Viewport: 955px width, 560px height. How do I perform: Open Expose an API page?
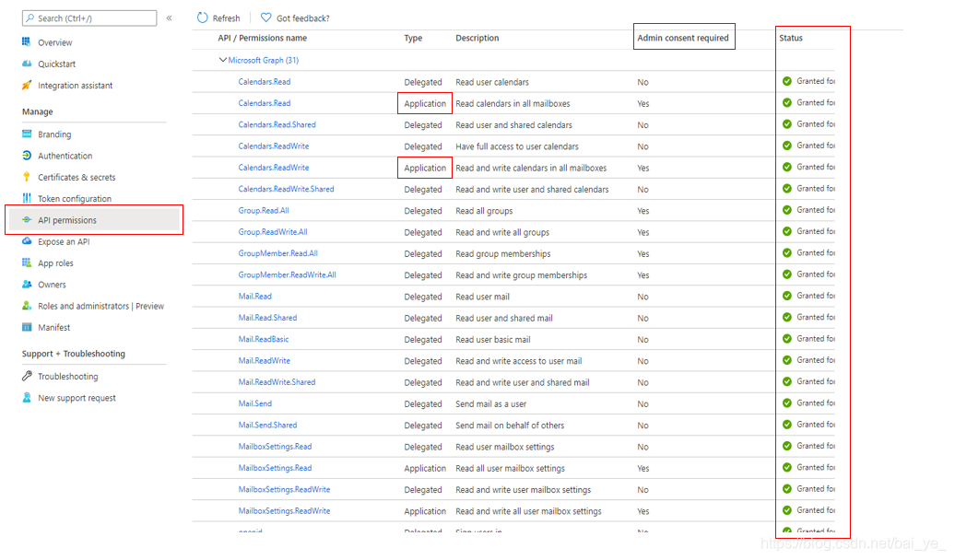click(x=64, y=241)
